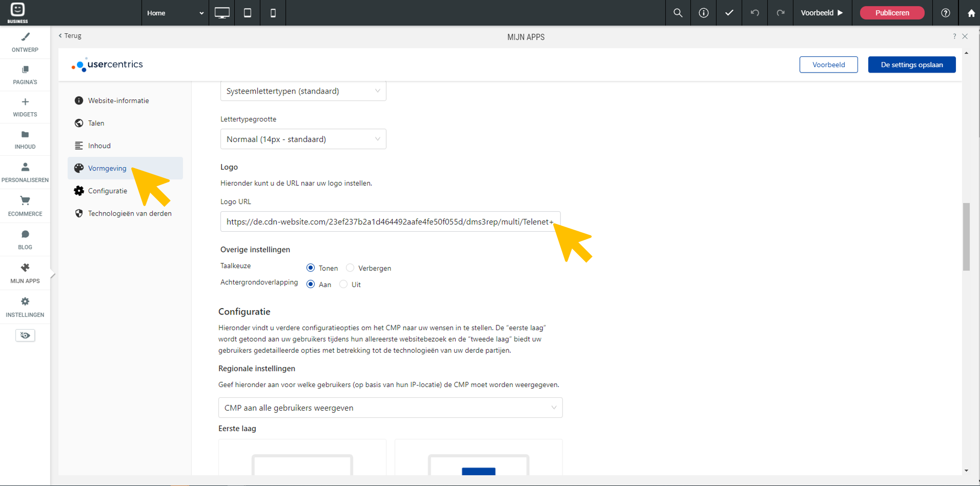Image resolution: width=980 pixels, height=486 pixels.
Task: Click the eye preview icon in sidebar
Action: click(25, 336)
